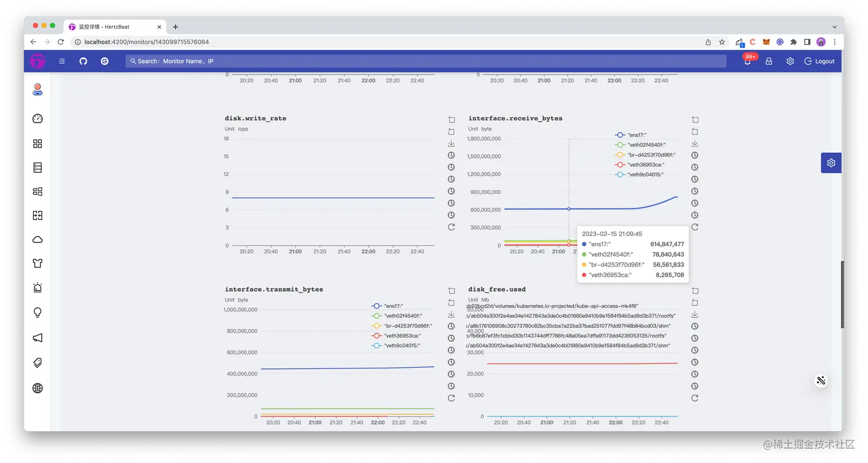Screen dimensions: 868x463
Task: Click the Logout button
Action: pos(819,61)
